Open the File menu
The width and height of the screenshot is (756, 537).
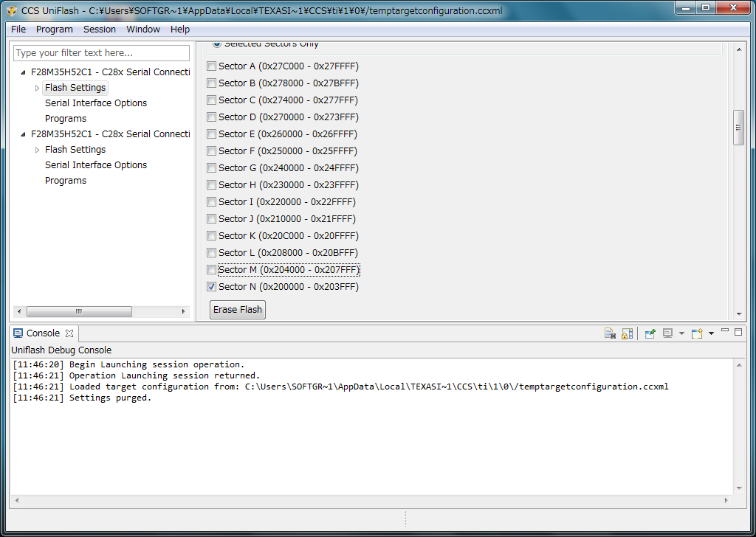click(18, 30)
